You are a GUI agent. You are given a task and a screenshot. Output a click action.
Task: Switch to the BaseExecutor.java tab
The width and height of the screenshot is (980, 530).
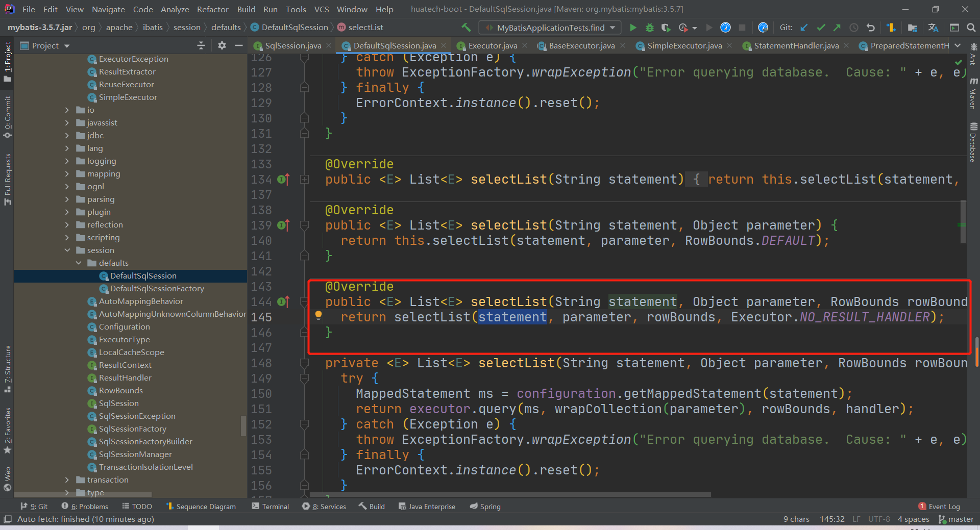coord(581,45)
